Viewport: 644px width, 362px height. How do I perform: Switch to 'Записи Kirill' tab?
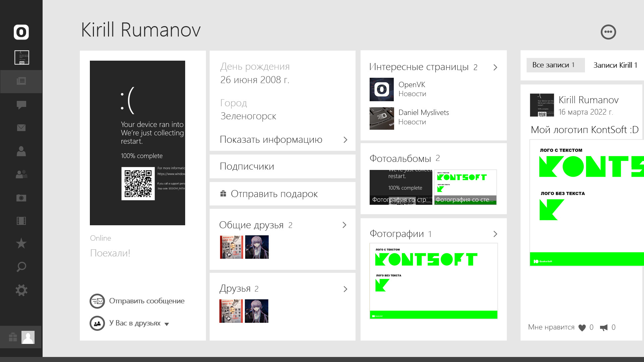615,65
